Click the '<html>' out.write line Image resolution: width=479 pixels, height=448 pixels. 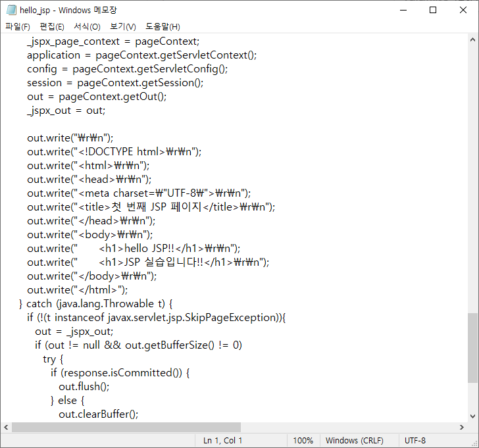click(x=88, y=166)
